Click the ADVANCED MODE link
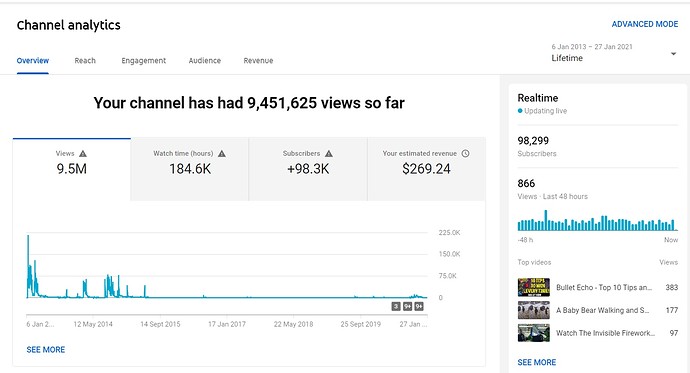Screen dimensions: 690x373 [x=645, y=24]
